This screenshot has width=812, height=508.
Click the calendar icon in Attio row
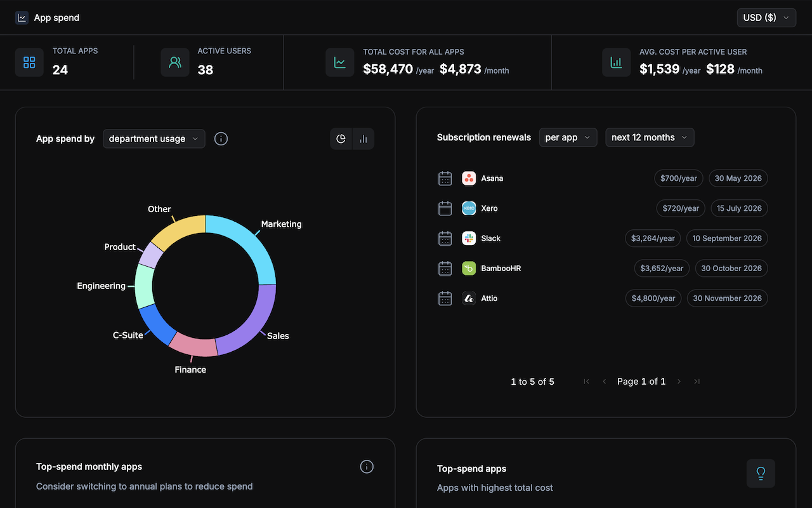(x=445, y=298)
